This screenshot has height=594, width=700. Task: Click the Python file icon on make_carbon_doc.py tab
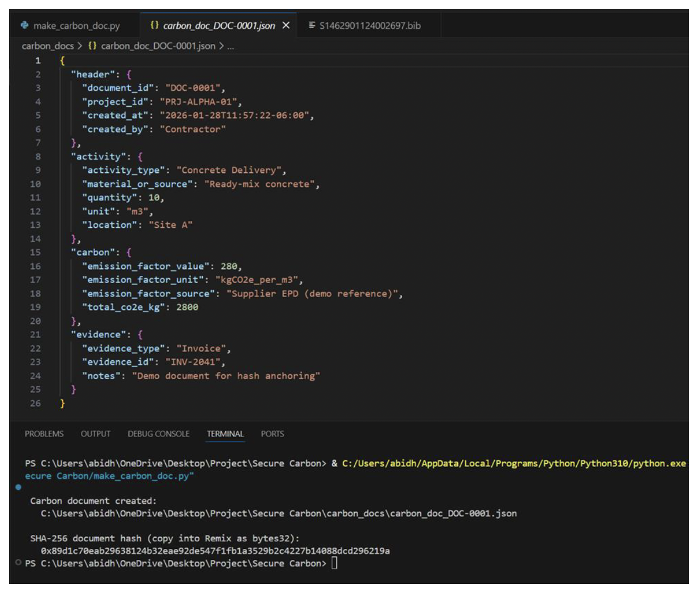pos(25,25)
